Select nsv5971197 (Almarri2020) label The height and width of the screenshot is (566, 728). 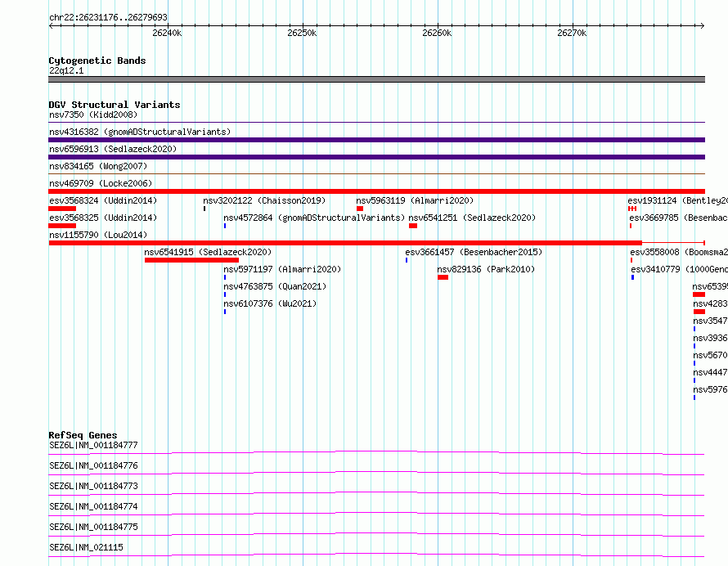(x=282, y=269)
